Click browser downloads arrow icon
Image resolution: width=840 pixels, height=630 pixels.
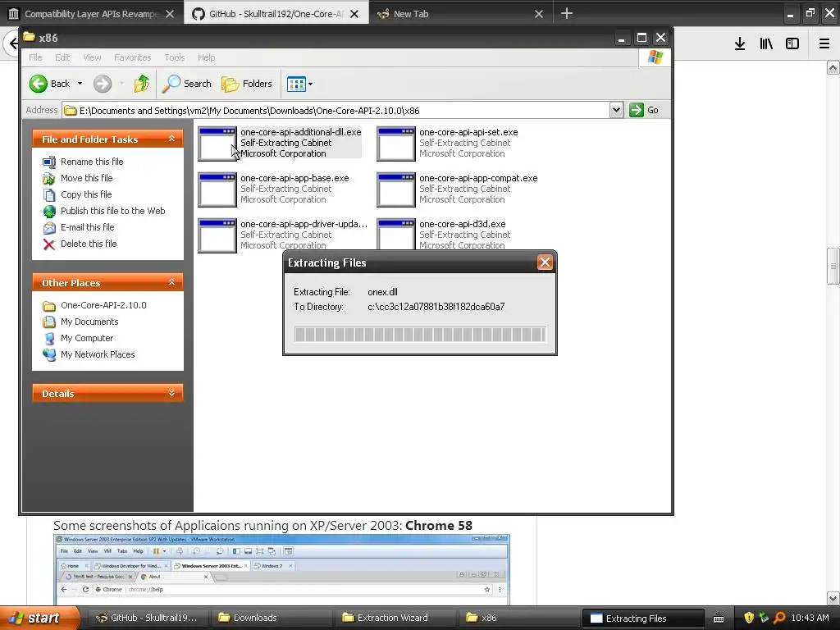pos(740,44)
